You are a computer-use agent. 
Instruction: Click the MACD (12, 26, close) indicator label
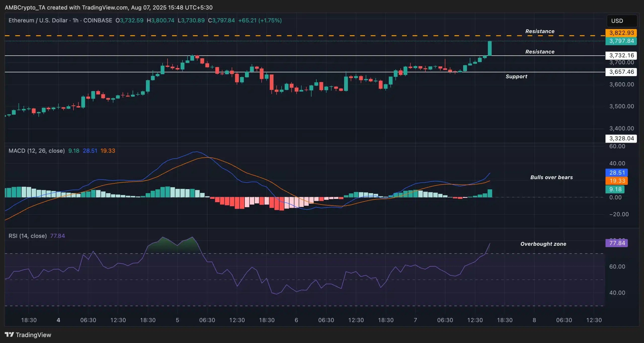pos(36,151)
